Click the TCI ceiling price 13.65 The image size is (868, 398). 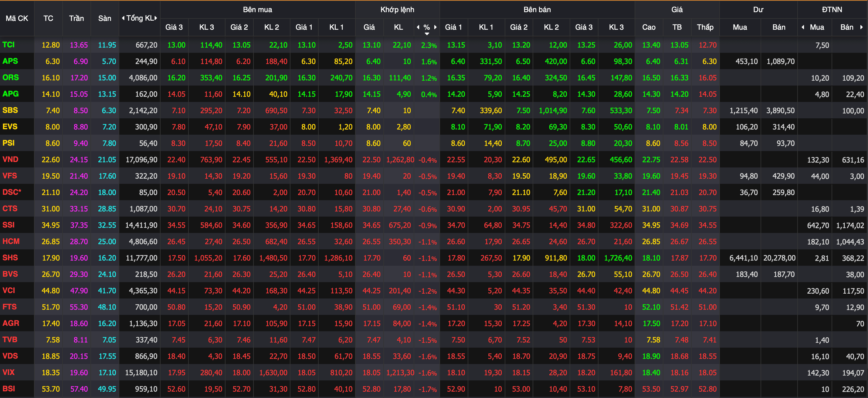[x=79, y=45]
